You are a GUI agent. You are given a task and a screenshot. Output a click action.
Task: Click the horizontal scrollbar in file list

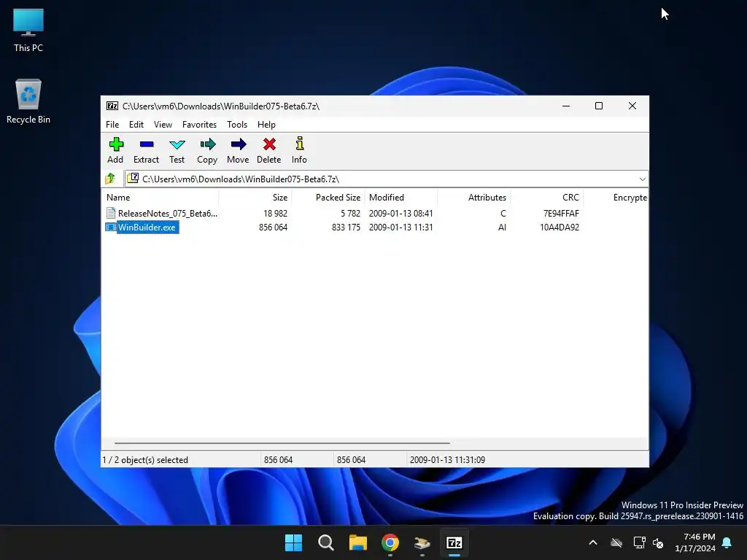click(x=282, y=443)
